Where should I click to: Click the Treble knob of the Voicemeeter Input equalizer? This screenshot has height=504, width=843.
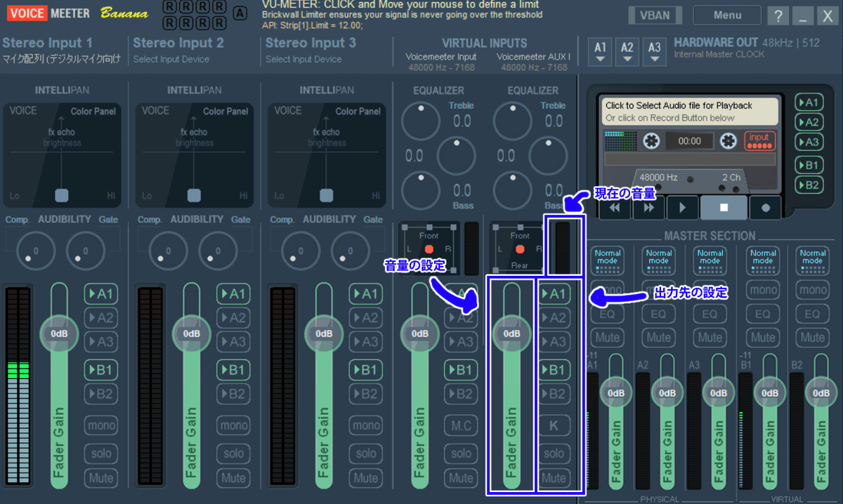click(420, 121)
